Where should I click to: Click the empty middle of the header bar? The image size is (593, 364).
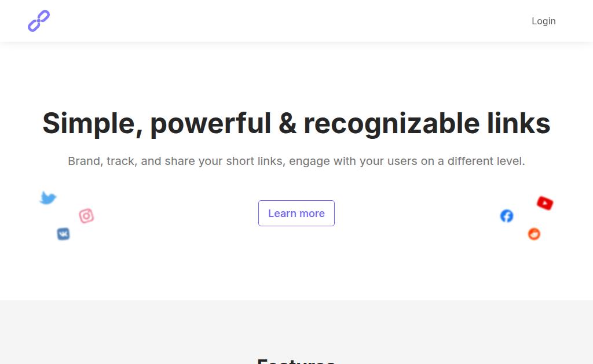coord(290,21)
